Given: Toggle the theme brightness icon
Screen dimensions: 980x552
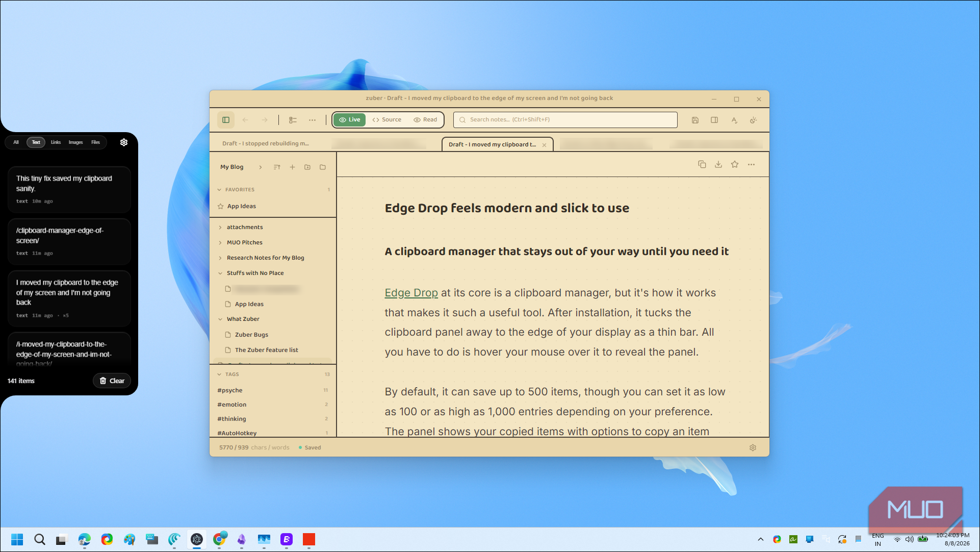Looking at the screenshot, I should coord(753,120).
